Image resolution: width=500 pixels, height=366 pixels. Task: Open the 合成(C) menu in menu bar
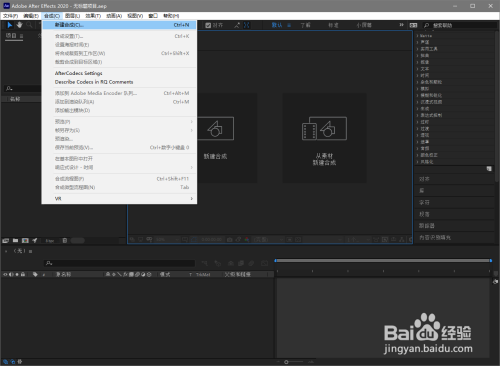(x=52, y=16)
